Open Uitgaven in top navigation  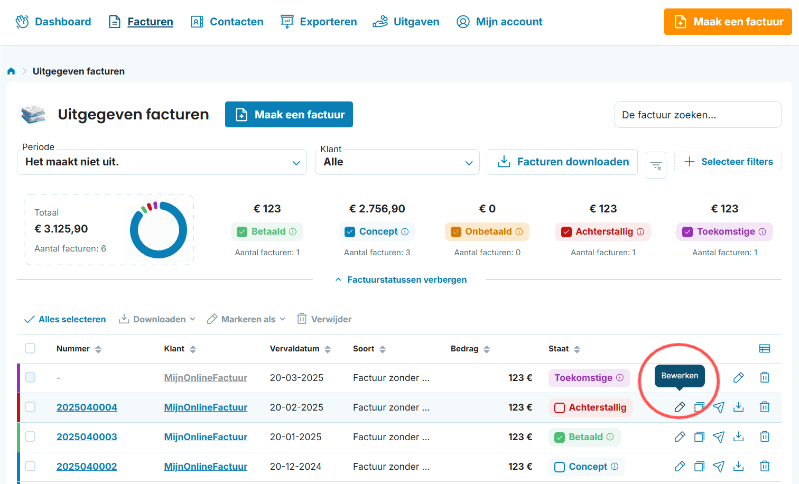pos(406,22)
